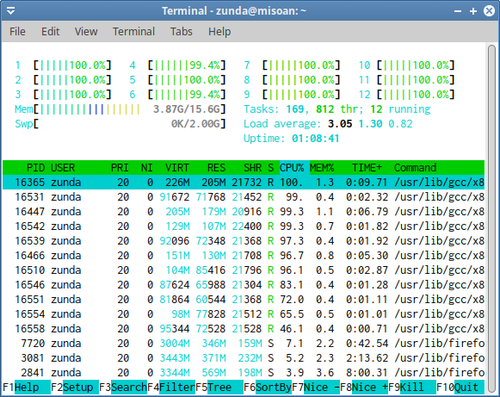
Task: Click F4 Filter in htop footer
Action: pos(171,387)
